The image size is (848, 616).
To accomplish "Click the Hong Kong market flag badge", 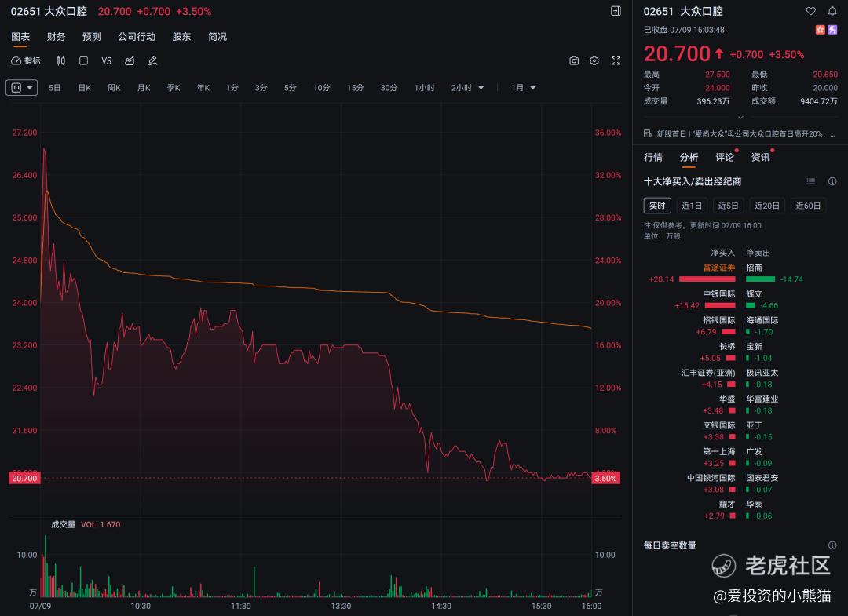I will click(x=820, y=30).
